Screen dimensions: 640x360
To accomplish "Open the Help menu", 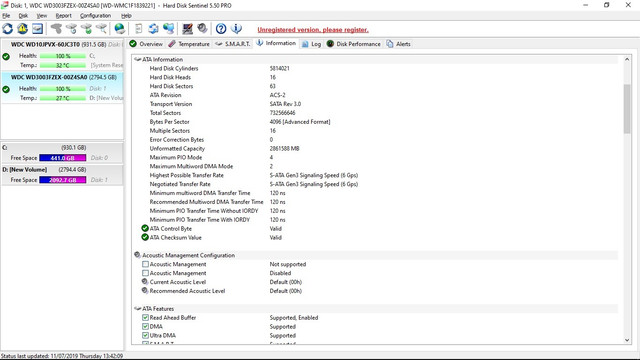I will click(x=126, y=16).
